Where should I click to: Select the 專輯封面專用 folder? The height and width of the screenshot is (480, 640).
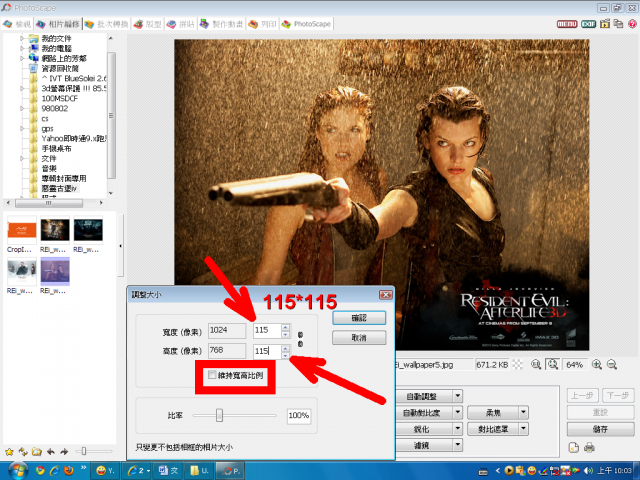[64, 178]
